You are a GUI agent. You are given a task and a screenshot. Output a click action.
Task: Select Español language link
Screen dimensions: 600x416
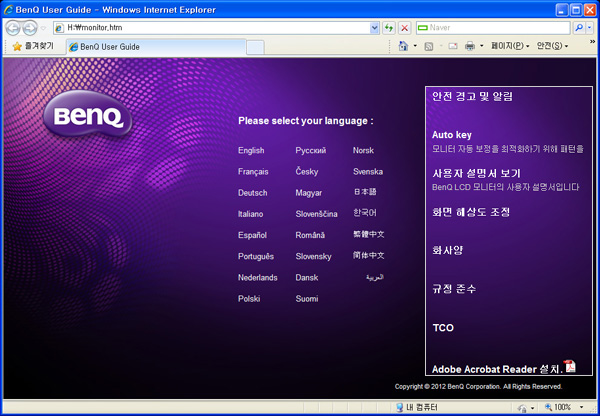pos(252,235)
